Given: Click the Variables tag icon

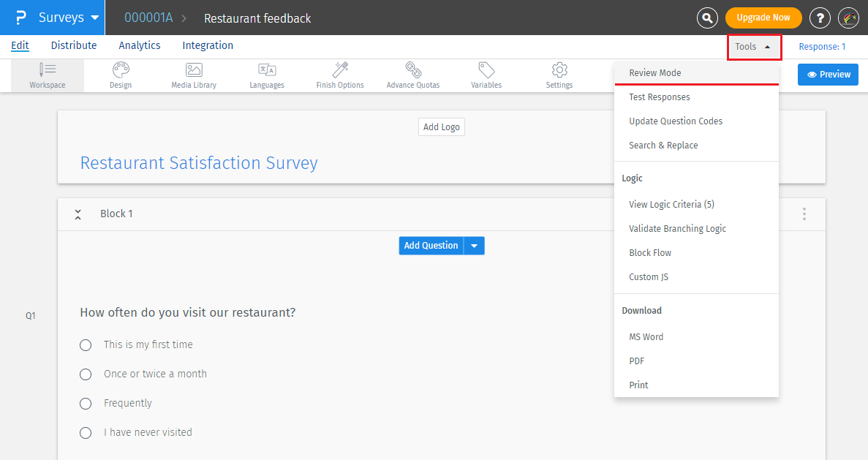Looking at the screenshot, I should tap(486, 70).
